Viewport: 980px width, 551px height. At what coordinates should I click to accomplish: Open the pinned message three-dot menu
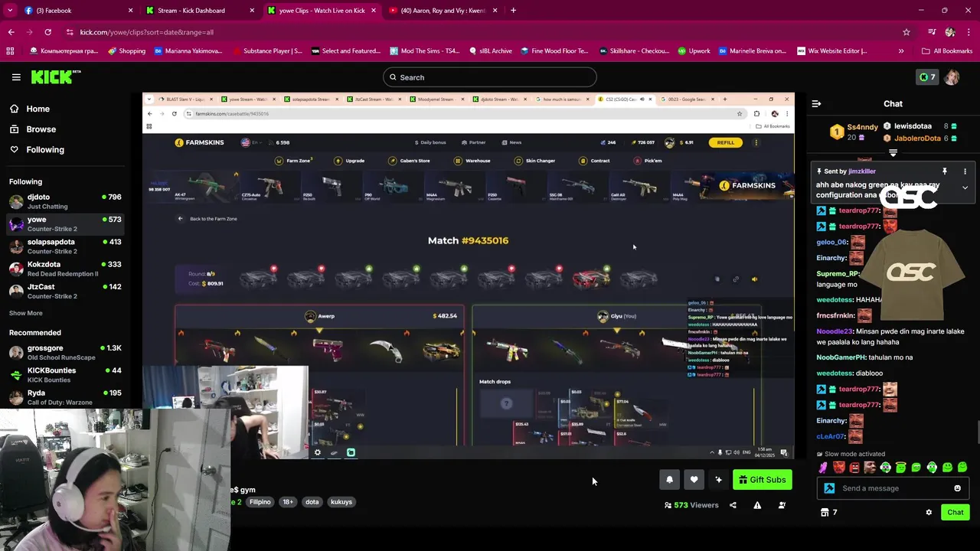click(x=965, y=171)
